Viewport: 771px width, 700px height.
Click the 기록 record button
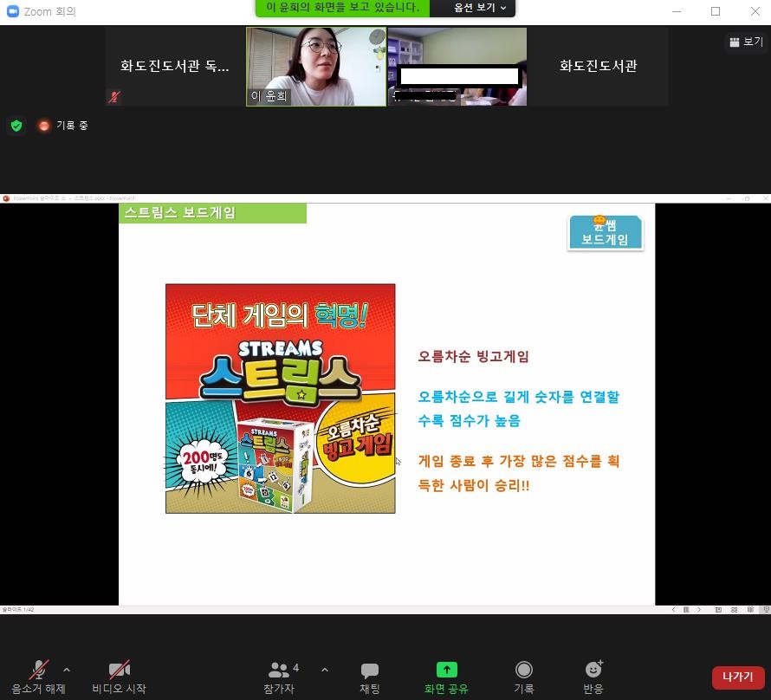pyautogui.click(x=523, y=677)
